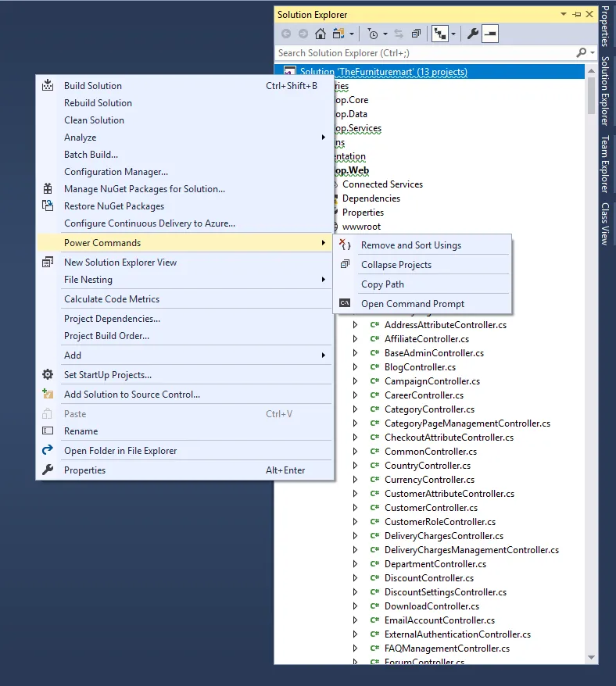This screenshot has width=616, height=686.
Task: Select the wwwroot folder tree item
Action: point(362,226)
